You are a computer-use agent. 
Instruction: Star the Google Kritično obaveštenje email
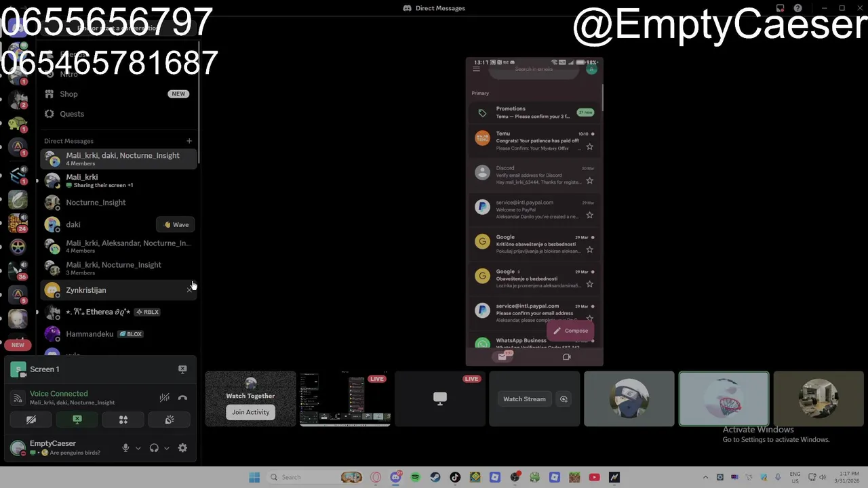pyautogui.click(x=589, y=250)
